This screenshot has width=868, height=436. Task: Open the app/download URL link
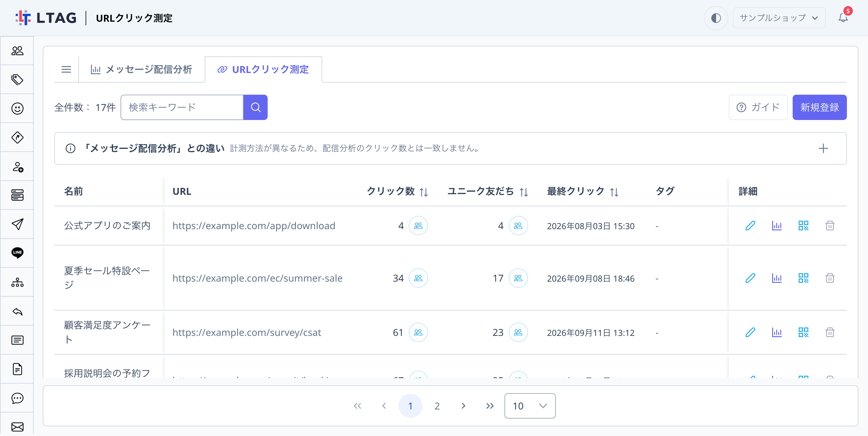click(254, 226)
